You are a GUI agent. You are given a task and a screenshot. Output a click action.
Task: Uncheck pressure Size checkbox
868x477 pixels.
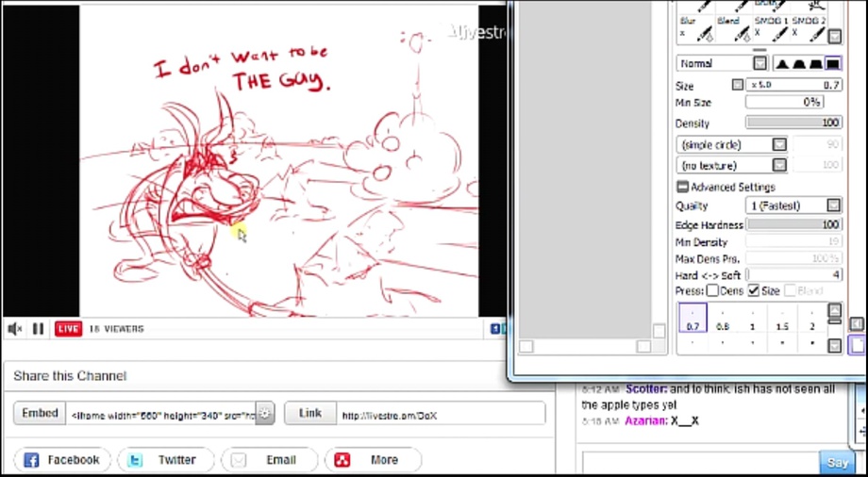pos(754,291)
